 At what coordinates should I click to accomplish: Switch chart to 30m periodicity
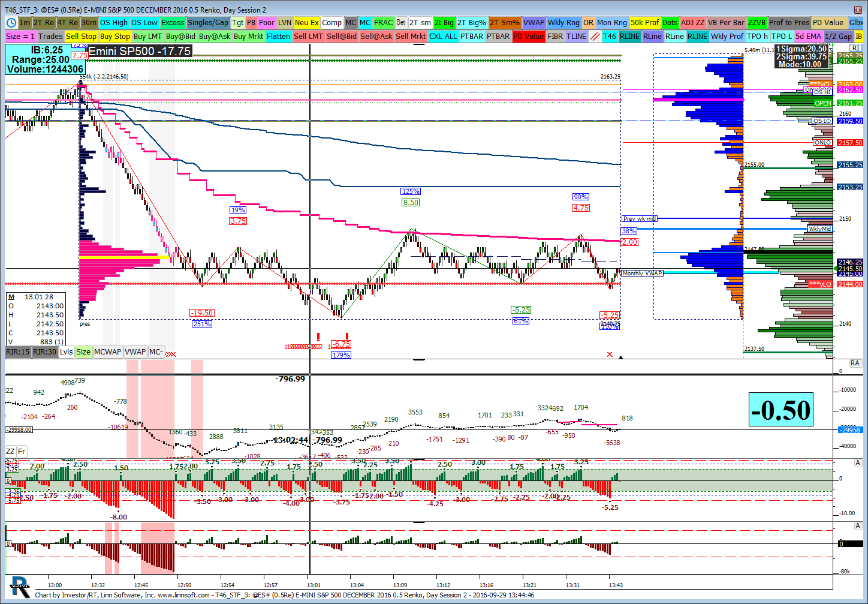(x=89, y=23)
